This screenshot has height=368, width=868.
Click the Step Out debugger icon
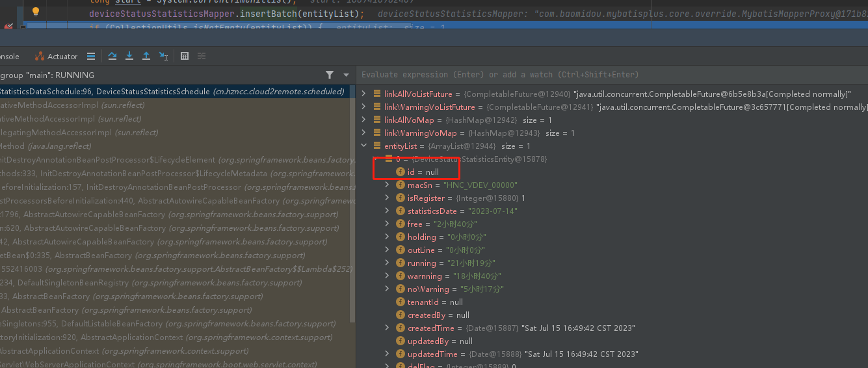[146, 56]
